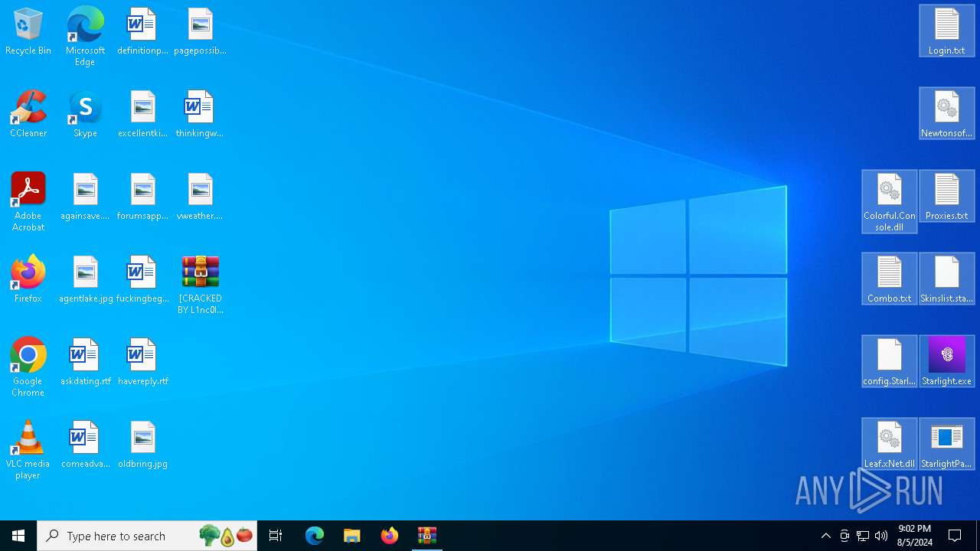Select the config.Starl... file

[x=890, y=361]
